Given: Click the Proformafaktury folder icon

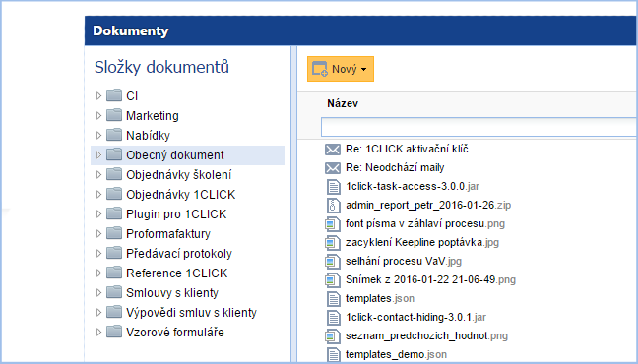Looking at the screenshot, I should (114, 232).
